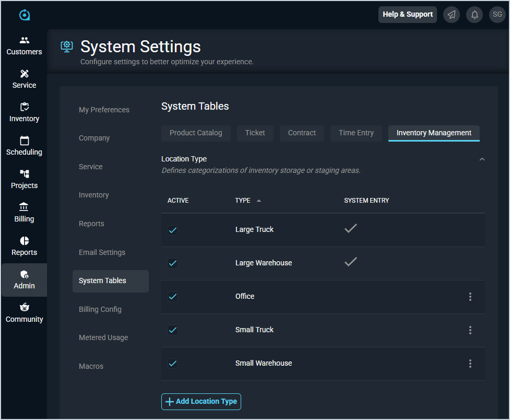Open the three-dot menu for Office
The image size is (510, 420).
(x=470, y=297)
